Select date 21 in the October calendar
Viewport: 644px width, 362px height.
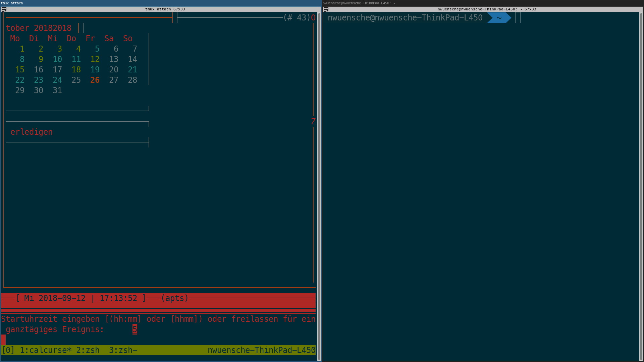tap(132, 69)
